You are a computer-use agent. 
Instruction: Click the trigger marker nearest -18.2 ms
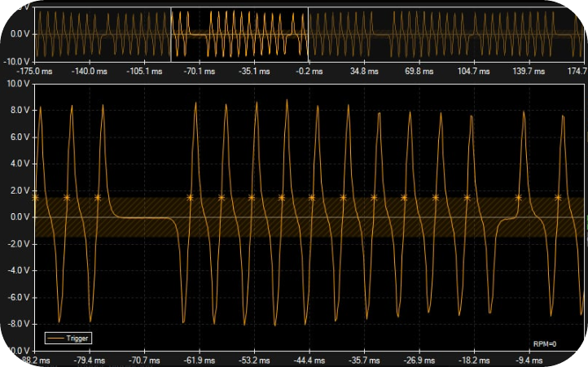pyautogui.click(x=467, y=198)
